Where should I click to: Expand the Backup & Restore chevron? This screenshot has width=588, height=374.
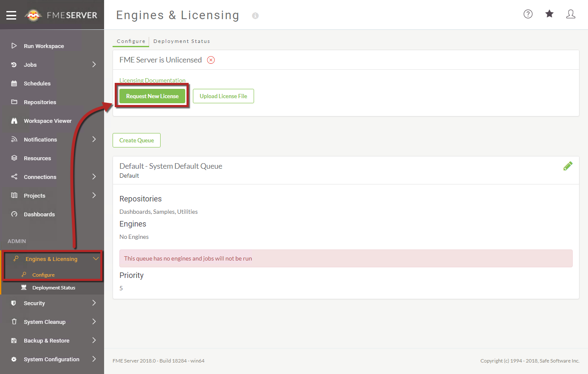94,340
